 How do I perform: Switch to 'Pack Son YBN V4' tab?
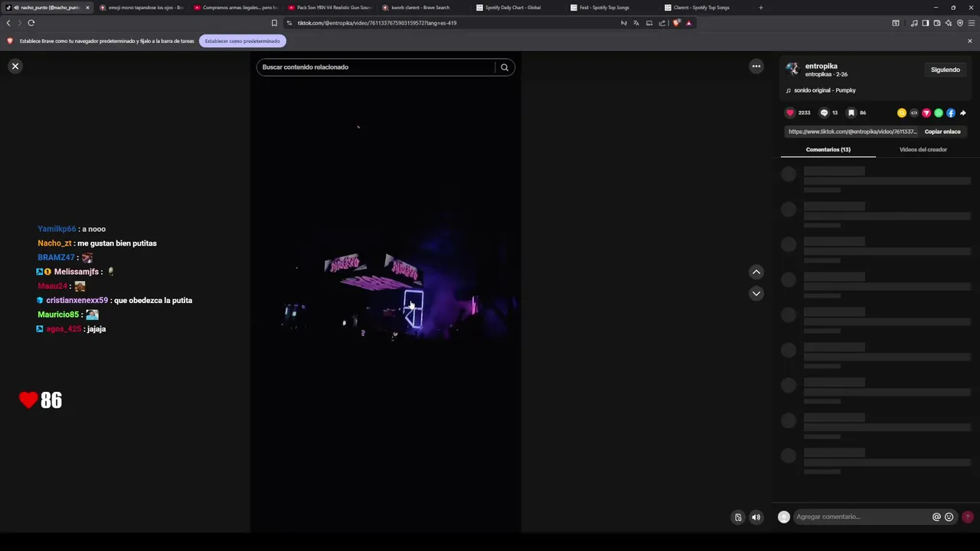click(x=330, y=8)
